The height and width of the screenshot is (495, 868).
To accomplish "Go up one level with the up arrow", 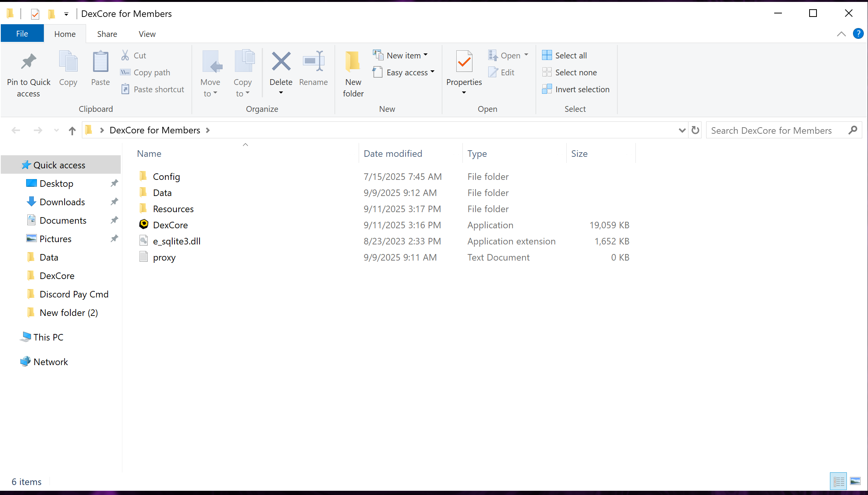I will click(x=72, y=131).
